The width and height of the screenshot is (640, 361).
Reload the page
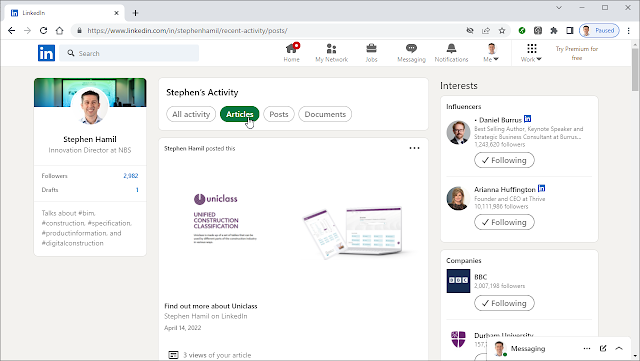pos(43,31)
